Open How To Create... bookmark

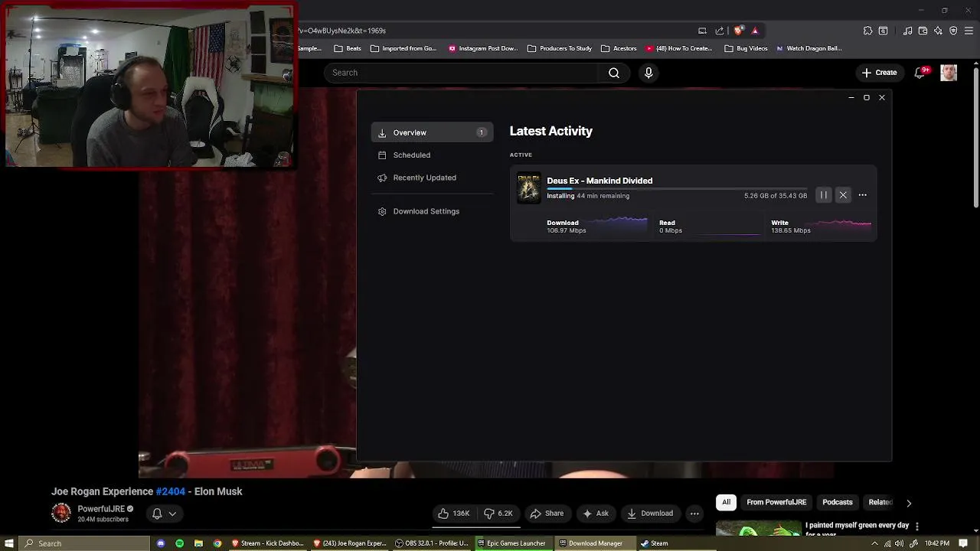pos(679,48)
